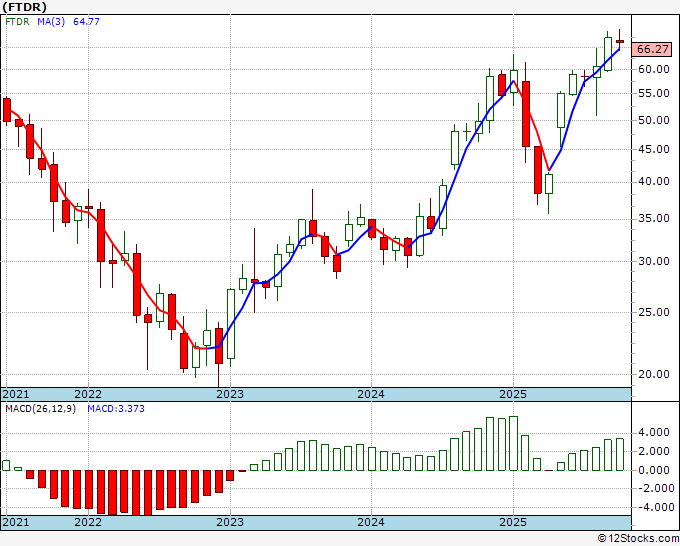Click 2024 on the price chart timeline

coord(371,394)
